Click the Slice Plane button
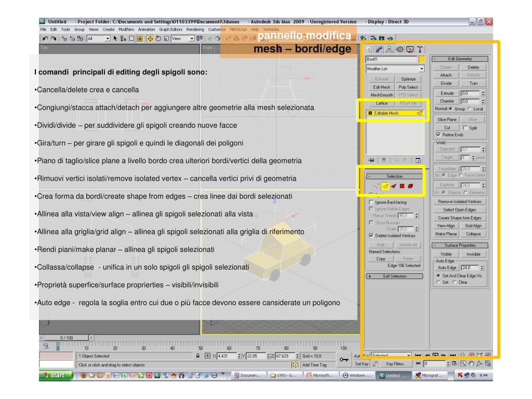The width and height of the screenshot is (532, 399). 447,119
